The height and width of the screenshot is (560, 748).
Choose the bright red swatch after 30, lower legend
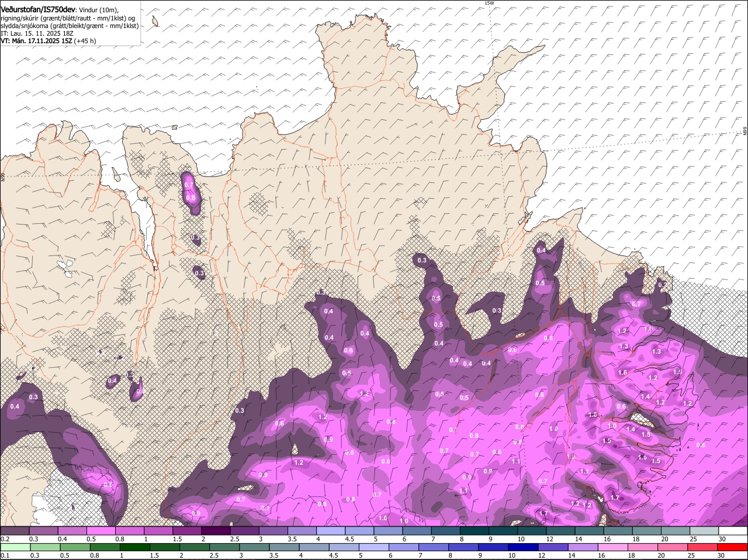[732, 547]
